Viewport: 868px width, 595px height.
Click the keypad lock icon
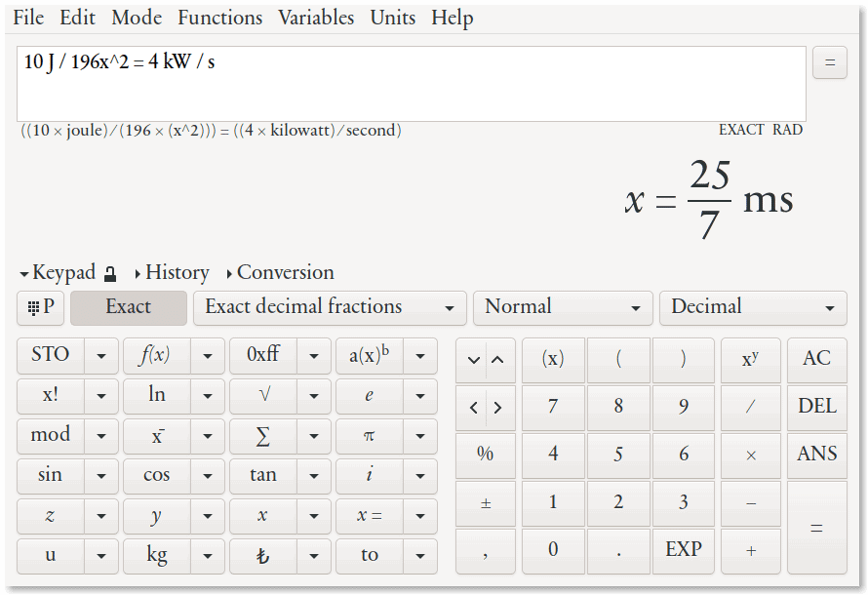[110, 273]
